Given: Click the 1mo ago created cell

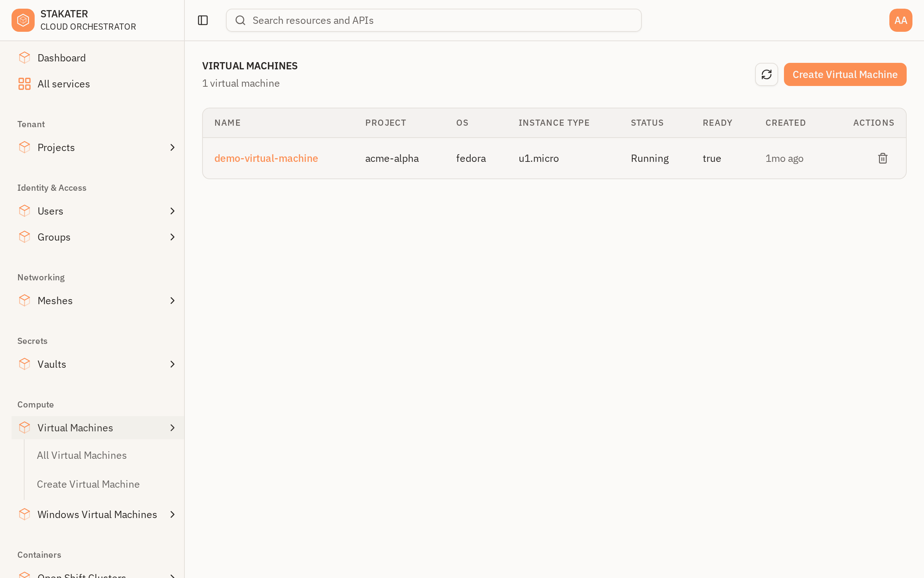Looking at the screenshot, I should 784,158.
